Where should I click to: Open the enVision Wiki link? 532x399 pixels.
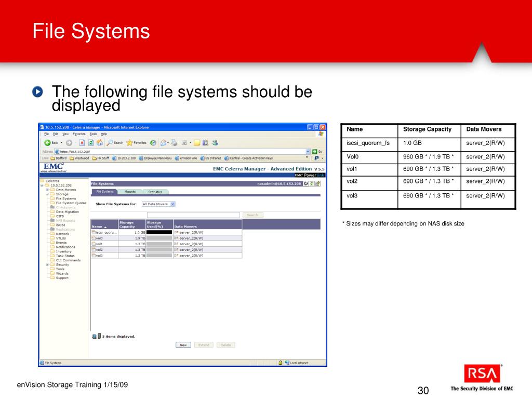[x=186, y=158]
